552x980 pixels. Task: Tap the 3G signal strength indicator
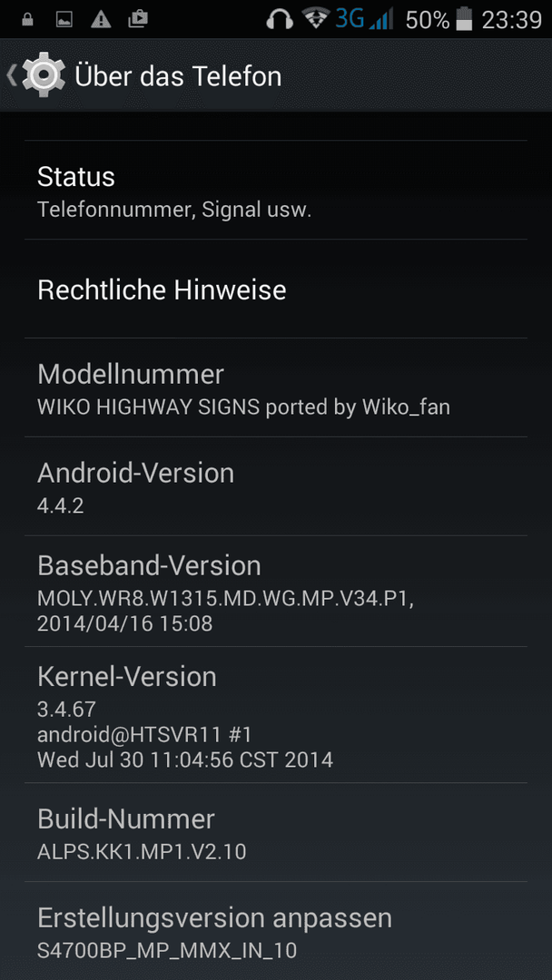tap(364, 19)
